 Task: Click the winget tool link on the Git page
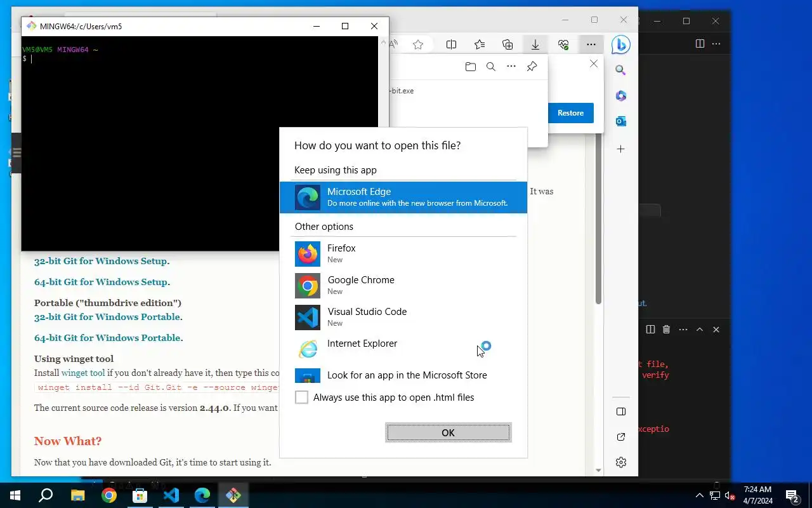click(82, 373)
